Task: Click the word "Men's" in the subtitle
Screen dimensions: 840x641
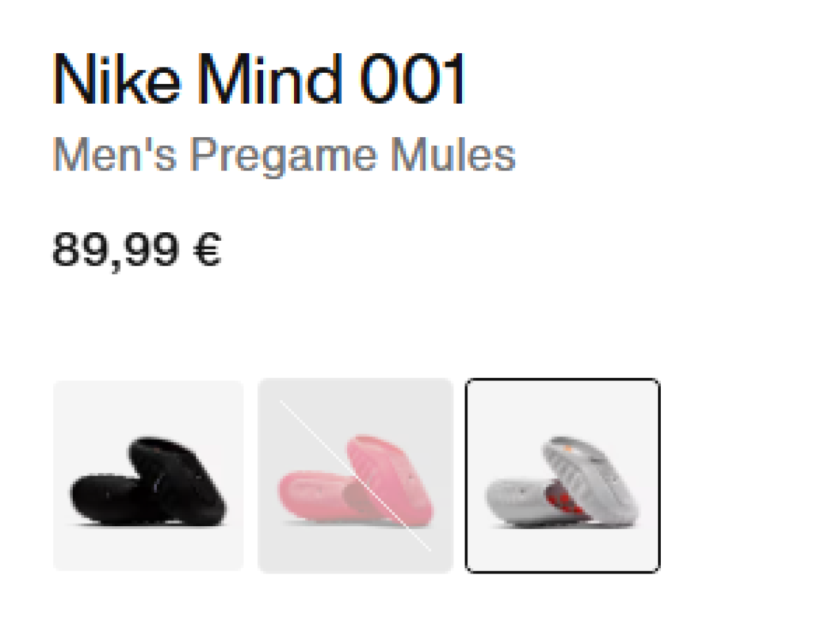Action: [x=115, y=154]
